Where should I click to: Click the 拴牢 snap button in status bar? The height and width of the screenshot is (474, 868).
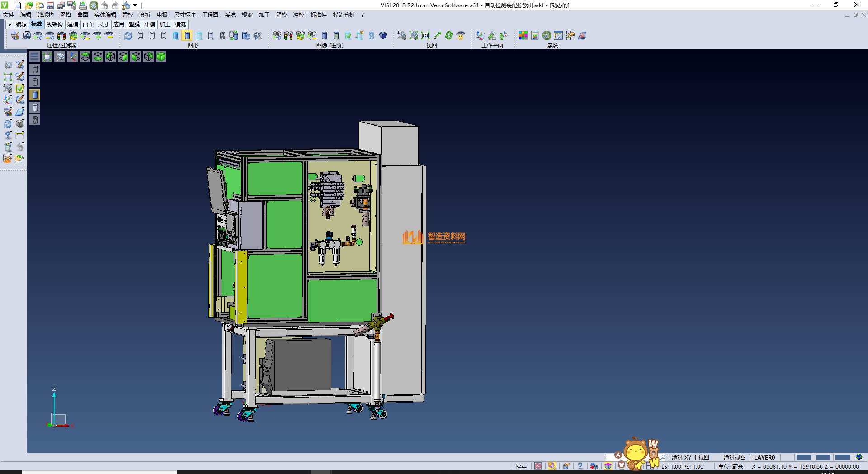(521, 466)
